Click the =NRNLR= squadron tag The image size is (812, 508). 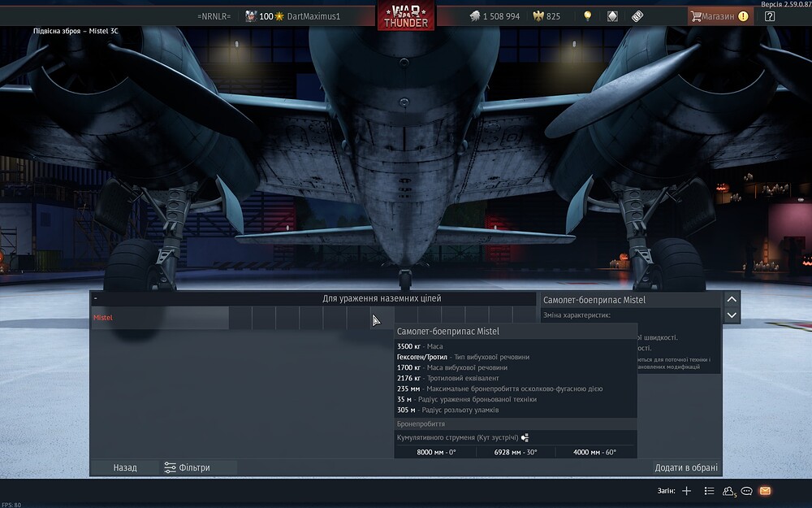[214, 16]
